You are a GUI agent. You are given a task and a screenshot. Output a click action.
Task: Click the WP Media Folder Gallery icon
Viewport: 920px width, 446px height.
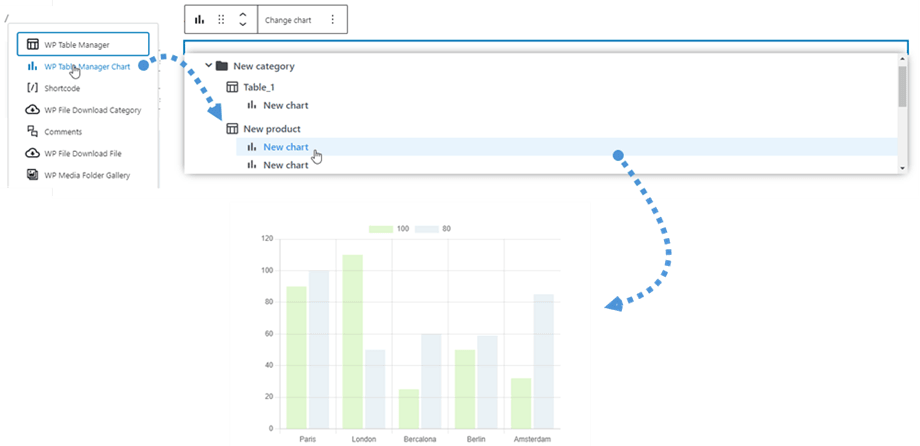click(x=33, y=176)
